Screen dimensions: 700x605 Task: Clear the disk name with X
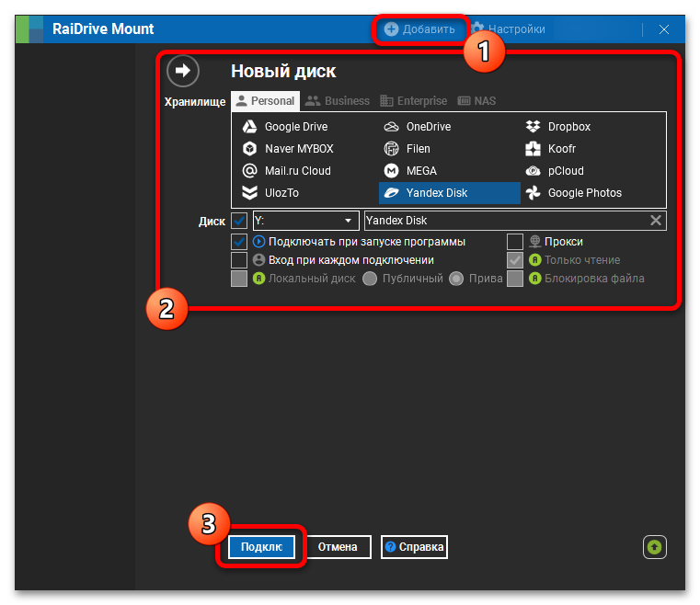[656, 221]
